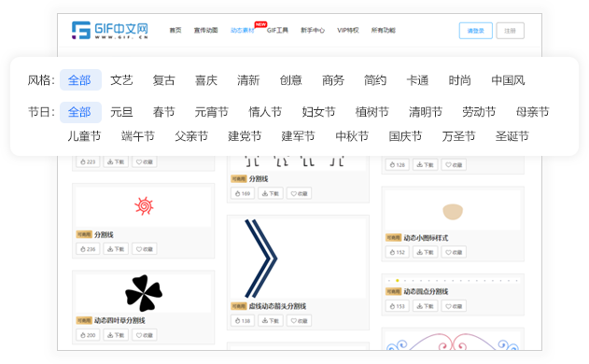The width and height of the screenshot is (589, 364).
Task: Go to 宣传动图 in the navigation
Action: 206,31
